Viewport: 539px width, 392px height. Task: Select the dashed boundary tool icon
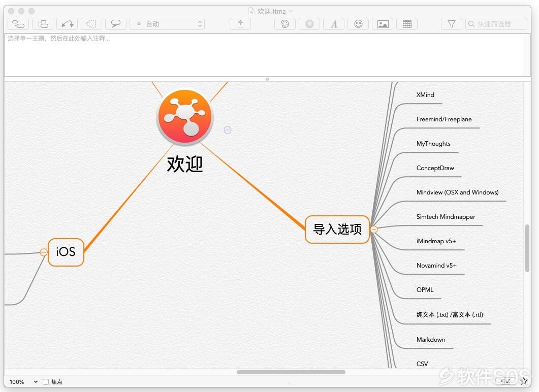pos(91,24)
